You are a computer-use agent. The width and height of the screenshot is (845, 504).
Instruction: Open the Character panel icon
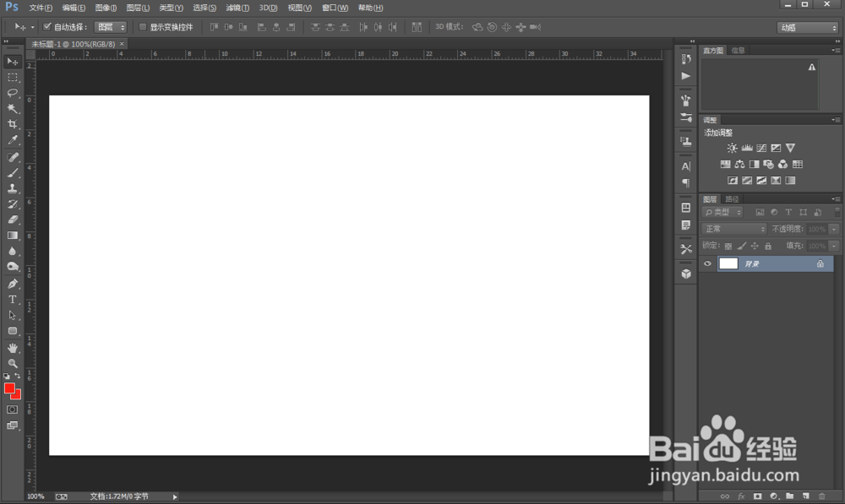(x=685, y=166)
